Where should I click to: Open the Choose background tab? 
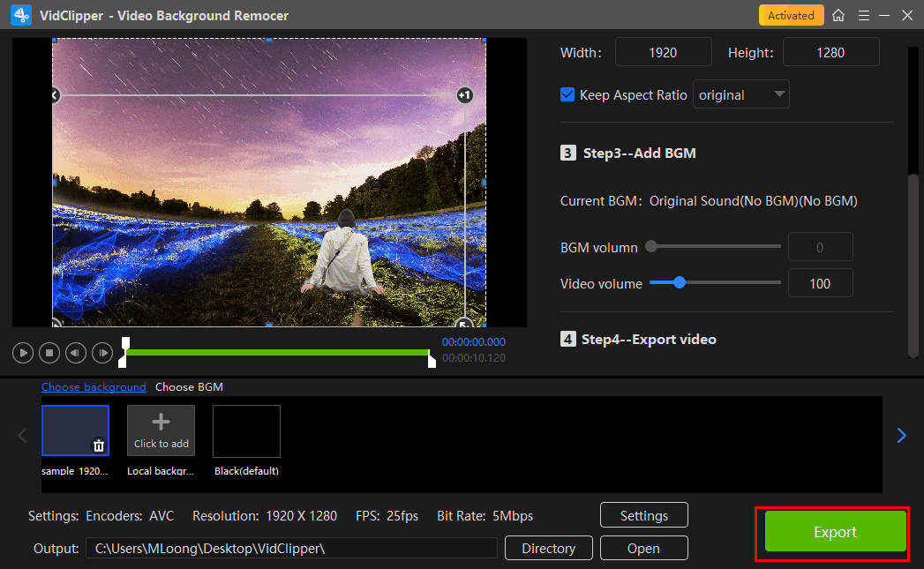94,387
